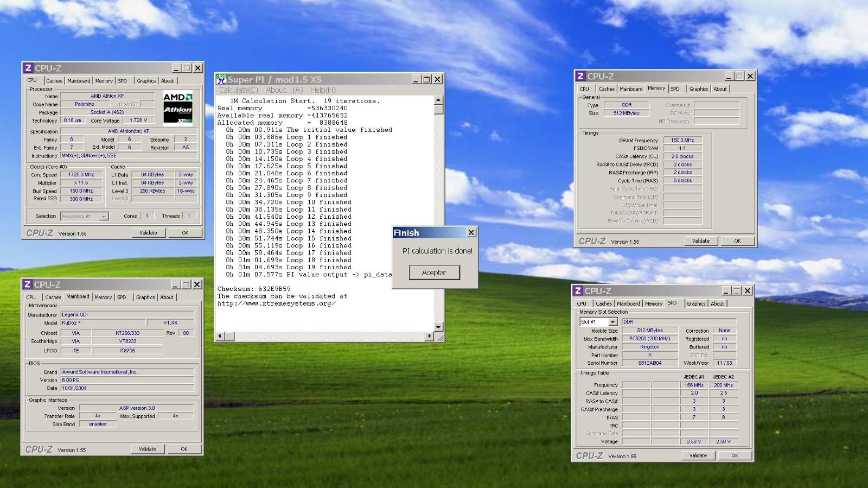Click Super PI vertical scrollbar down arrow
Screen dimensions: 868x488
coord(438,327)
